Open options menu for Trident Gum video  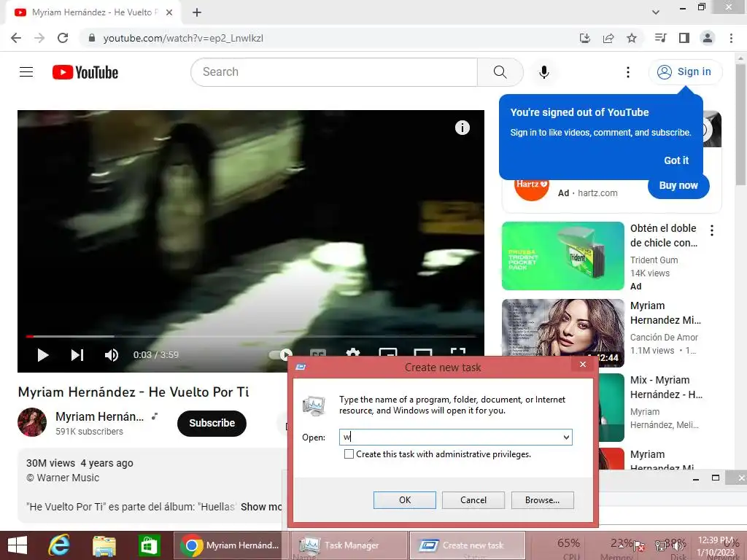click(712, 230)
